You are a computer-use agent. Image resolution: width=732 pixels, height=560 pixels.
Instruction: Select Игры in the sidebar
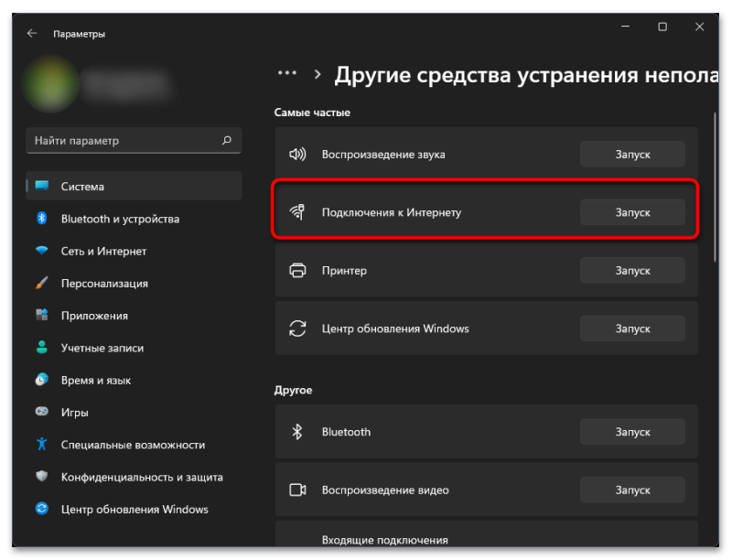(134, 412)
